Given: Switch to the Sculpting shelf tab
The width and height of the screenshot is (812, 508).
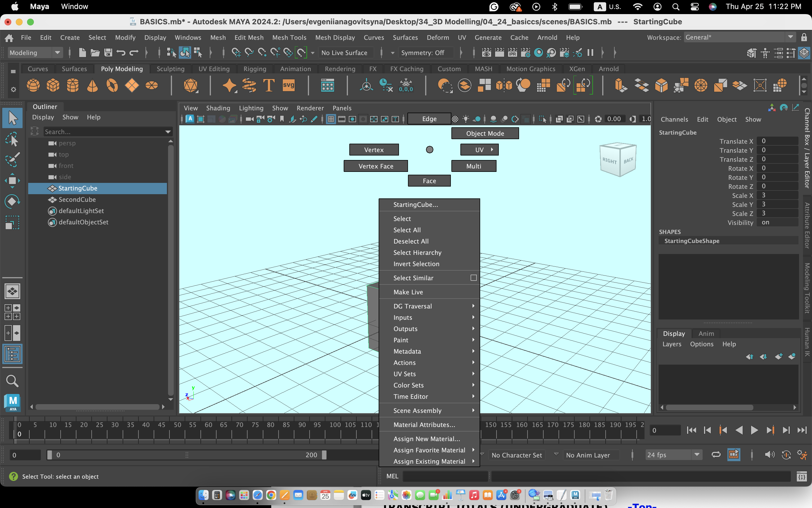Looking at the screenshot, I should (x=171, y=69).
